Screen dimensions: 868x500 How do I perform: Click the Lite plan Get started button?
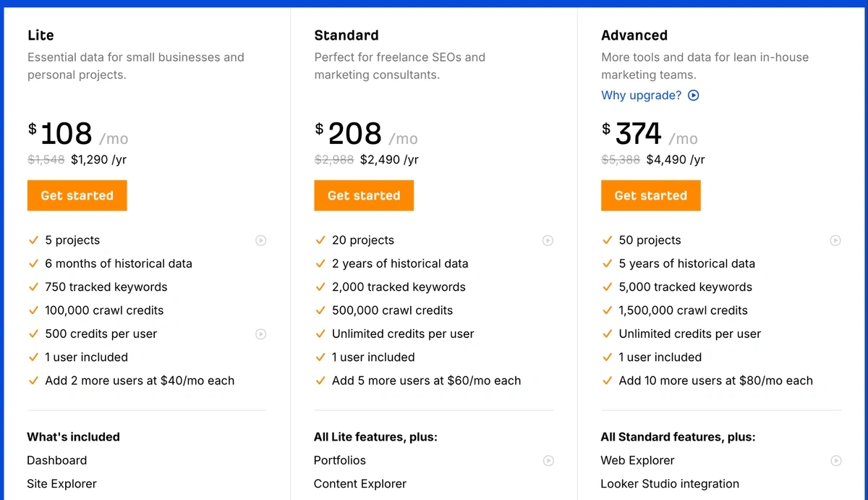77,195
